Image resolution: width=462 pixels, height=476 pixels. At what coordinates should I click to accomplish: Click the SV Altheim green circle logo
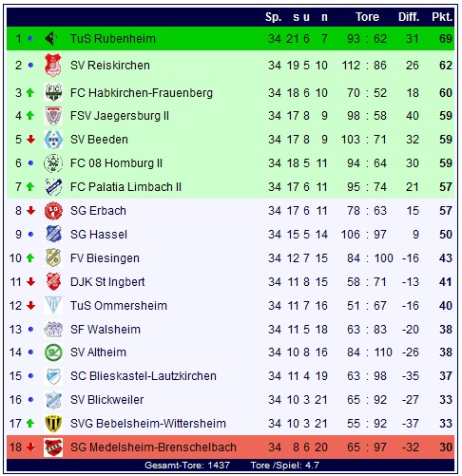[x=53, y=352]
